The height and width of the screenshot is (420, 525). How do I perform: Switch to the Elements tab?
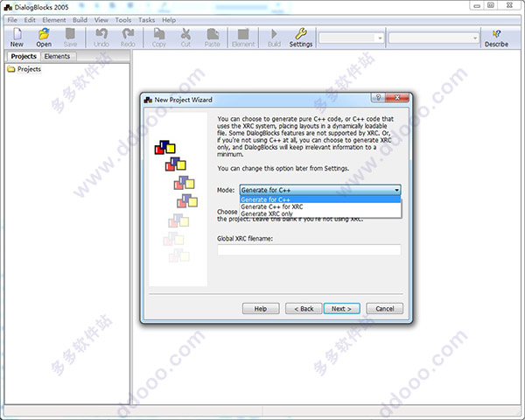coord(57,56)
